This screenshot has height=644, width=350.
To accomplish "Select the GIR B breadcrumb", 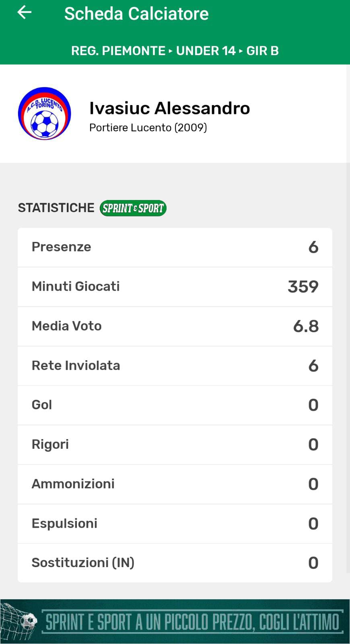I will tap(262, 51).
